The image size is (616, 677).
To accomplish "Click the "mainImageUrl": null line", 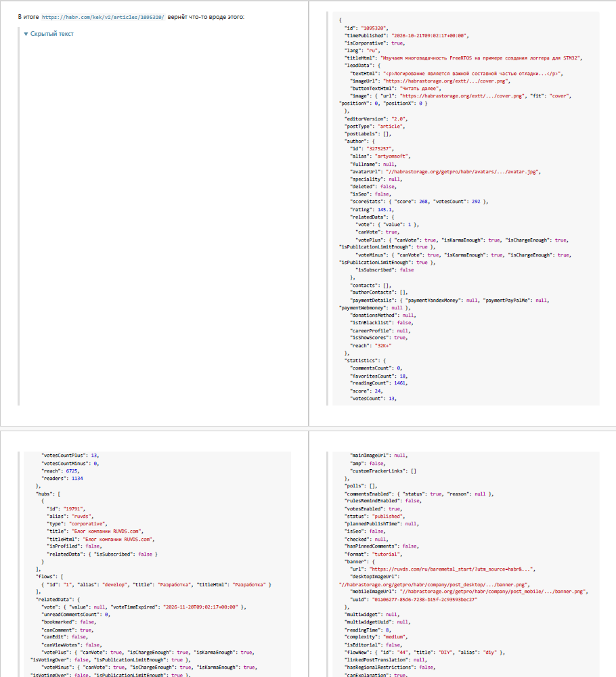I will (x=378, y=456).
